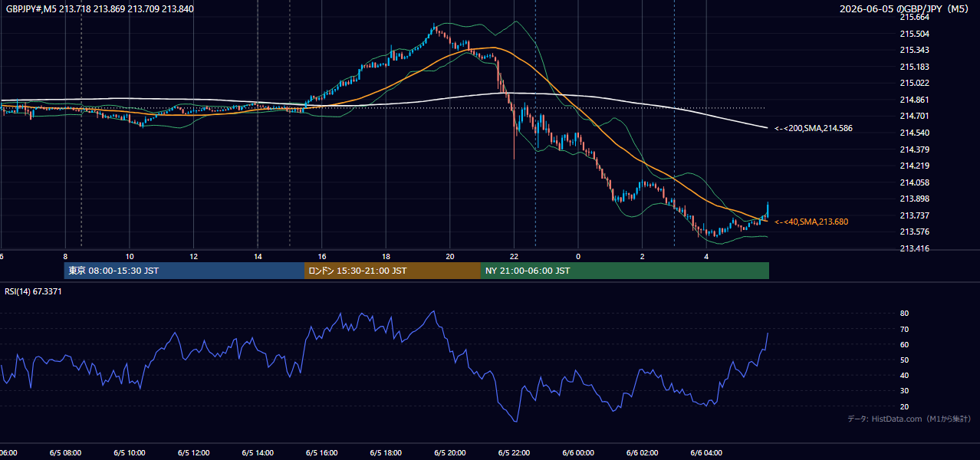980x460 pixels.
Task: Select the 200,SMA,214.586 label
Action: 814,129
